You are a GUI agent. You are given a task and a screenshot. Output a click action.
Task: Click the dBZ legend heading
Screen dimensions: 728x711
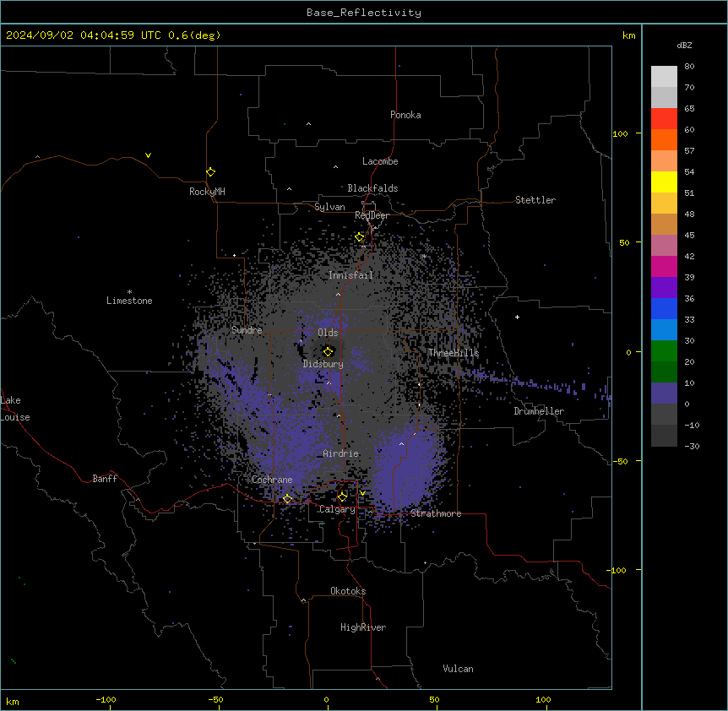tap(684, 45)
